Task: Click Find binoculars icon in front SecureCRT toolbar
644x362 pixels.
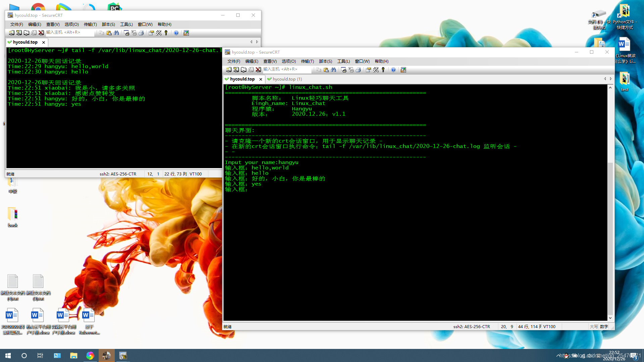Action: (333, 69)
